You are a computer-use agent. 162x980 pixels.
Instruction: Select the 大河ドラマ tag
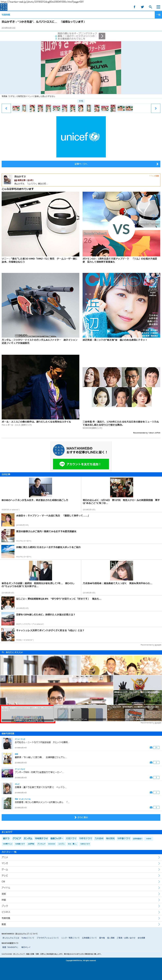(x=71, y=839)
